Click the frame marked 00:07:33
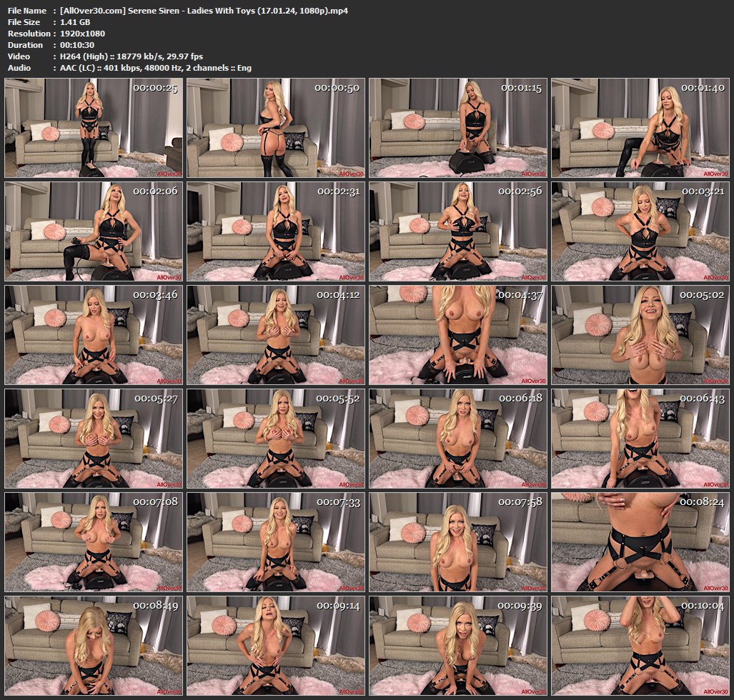Image resolution: width=734 pixels, height=700 pixels. (277, 541)
